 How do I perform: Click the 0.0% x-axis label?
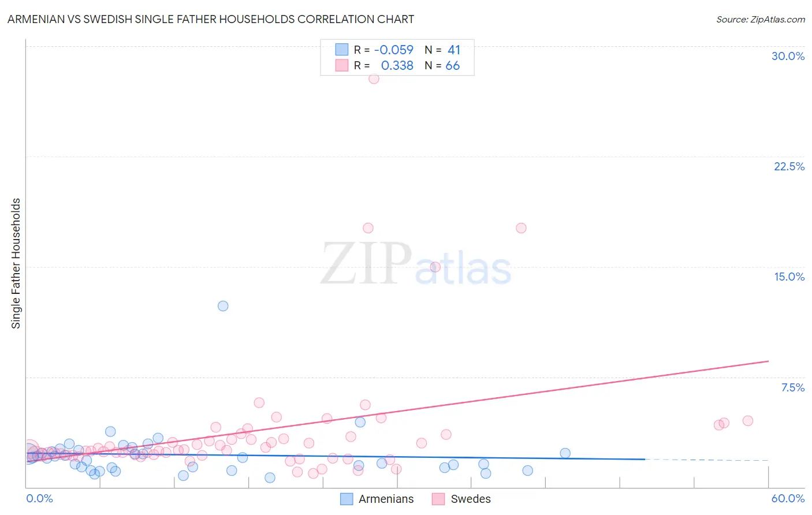(x=39, y=498)
